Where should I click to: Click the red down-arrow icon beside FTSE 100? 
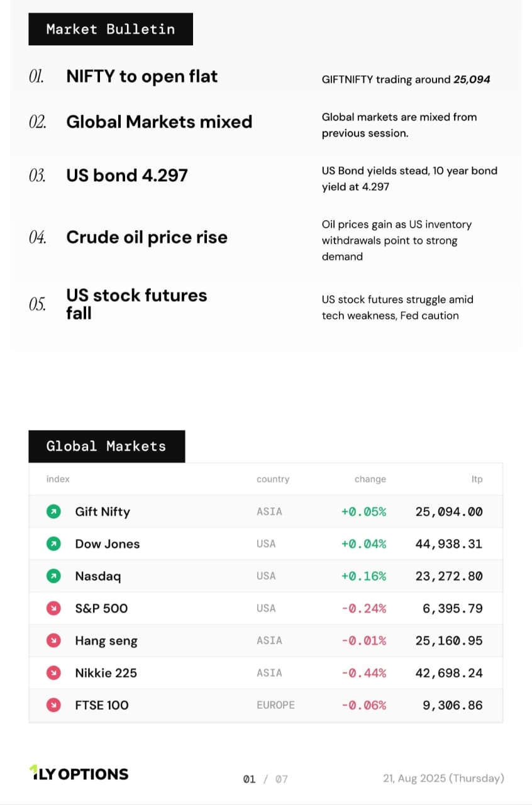pyautogui.click(x=54, y=705)
